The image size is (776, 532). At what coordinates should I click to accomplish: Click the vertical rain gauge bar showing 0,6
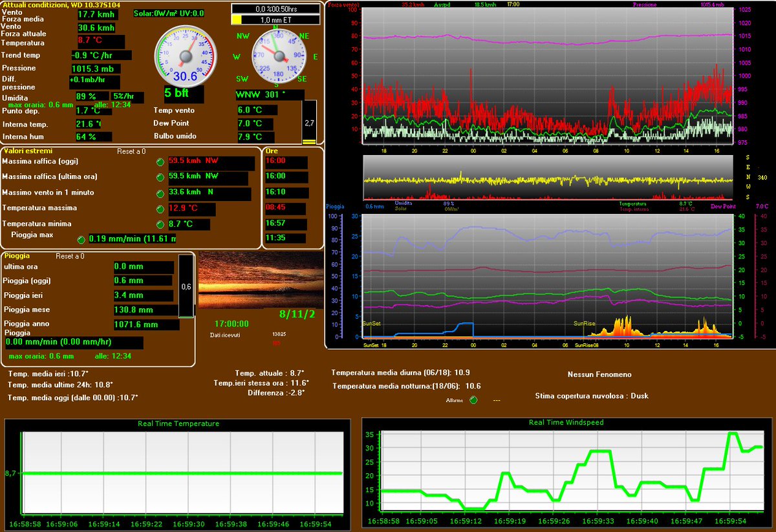(186, 286)
